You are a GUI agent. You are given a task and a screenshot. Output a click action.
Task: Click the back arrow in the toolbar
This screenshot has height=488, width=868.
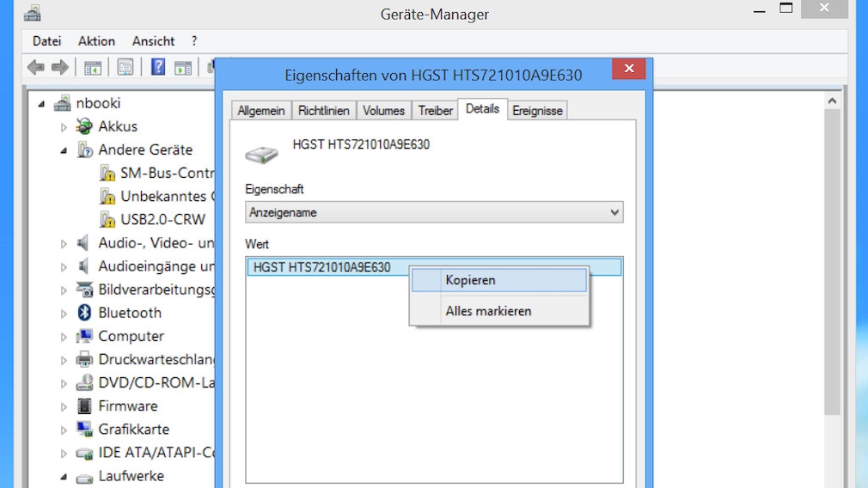tap(35, 68)
